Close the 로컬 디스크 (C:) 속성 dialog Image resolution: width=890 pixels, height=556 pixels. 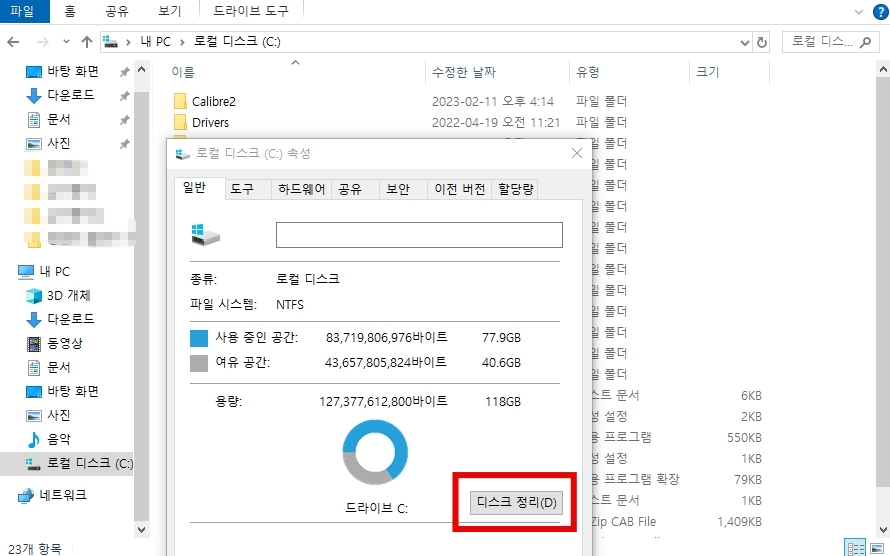(577, 153)
